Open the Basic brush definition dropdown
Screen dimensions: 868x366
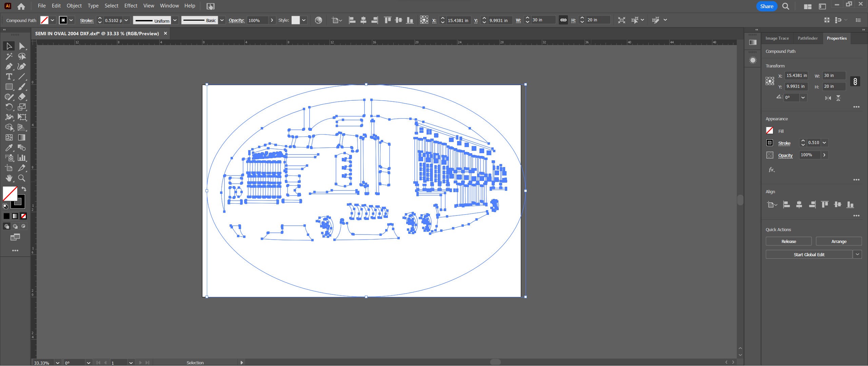pyautogui.click(x=222, y=20)
